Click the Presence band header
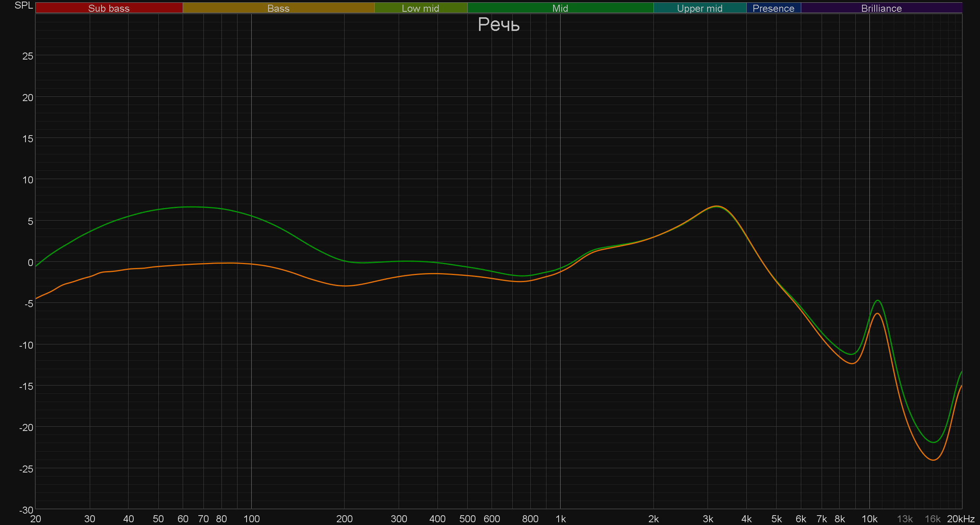 coord(773,8)
